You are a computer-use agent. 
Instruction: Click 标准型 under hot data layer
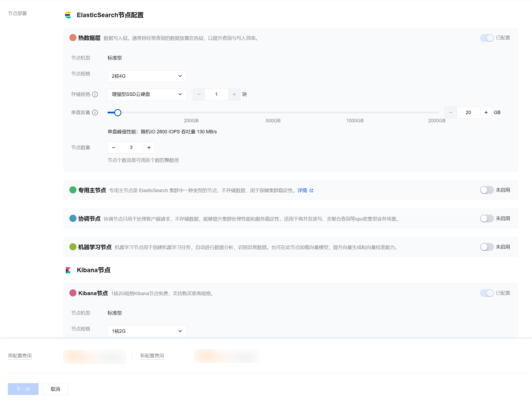(115, 58)
